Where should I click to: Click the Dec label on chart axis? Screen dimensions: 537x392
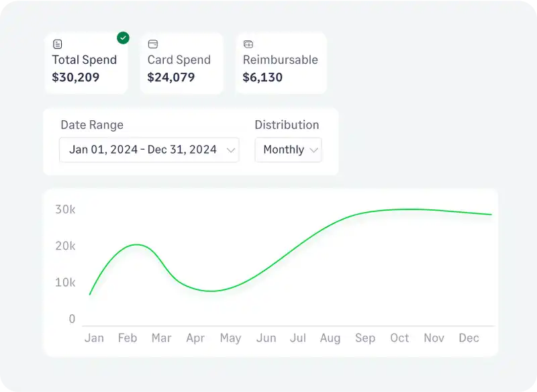[469, 338]
